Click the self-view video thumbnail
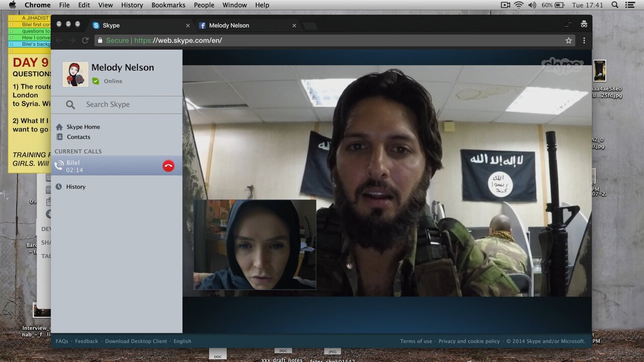The width and height of the screenshot is (644, 362). (255, 244)
